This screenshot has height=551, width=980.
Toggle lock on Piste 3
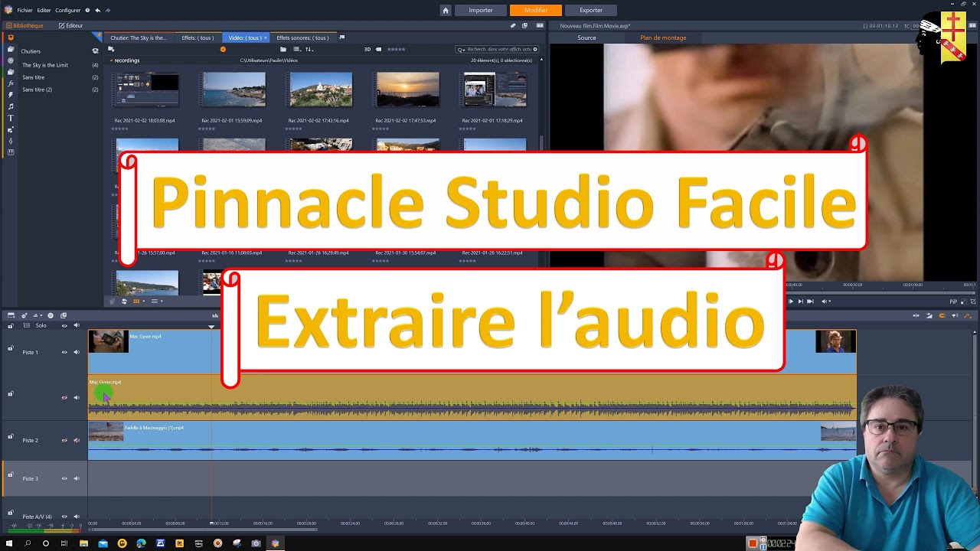point(11,475)
